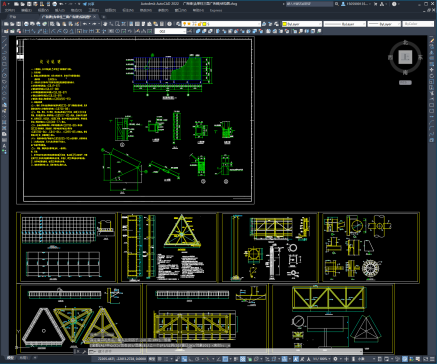This screenshot has height=364, width=437.
Task: Select the Hatch tool
Action: (4, 122)
